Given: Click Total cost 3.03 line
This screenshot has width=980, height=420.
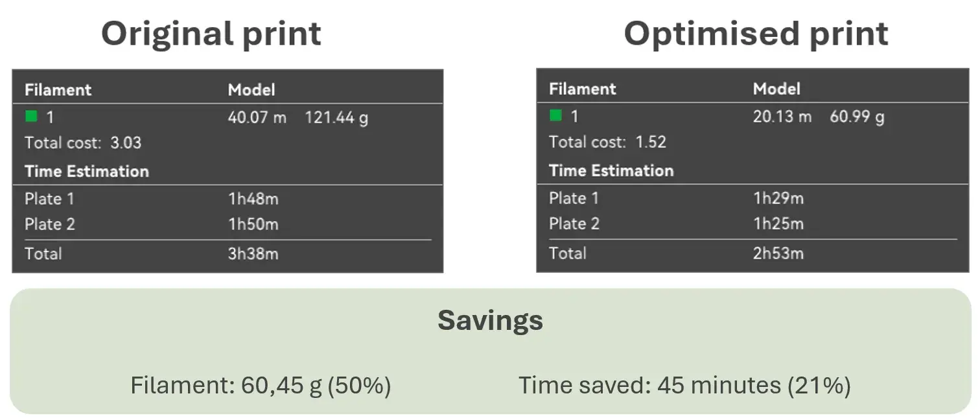Looking at the screenshot, I should 83,143.
